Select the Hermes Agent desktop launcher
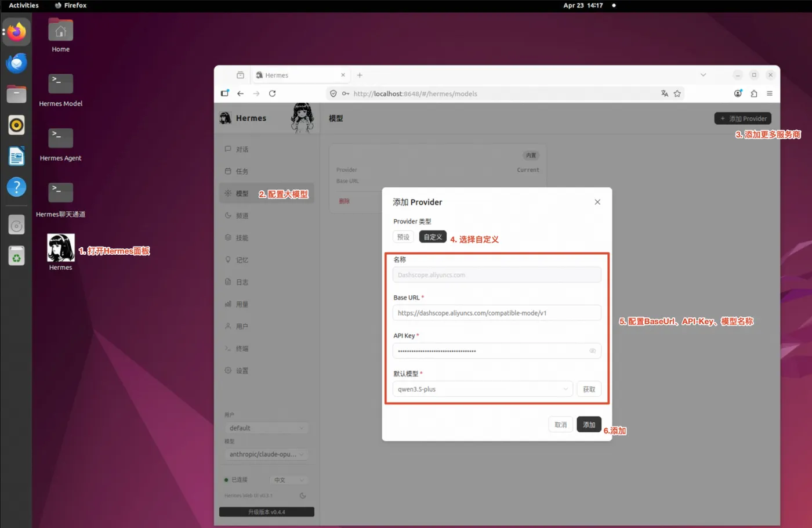812x528 pixels. pos(60,145)
